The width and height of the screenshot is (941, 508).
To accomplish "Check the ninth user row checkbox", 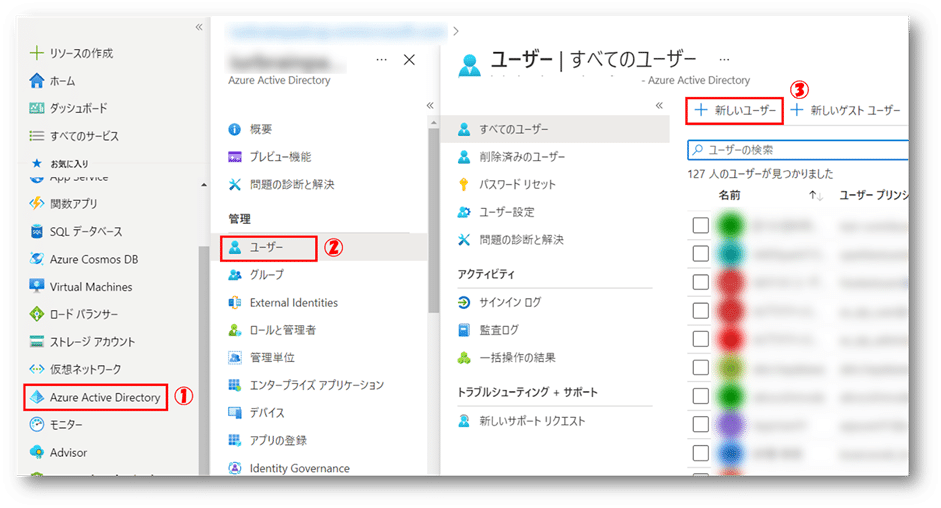I will point(700,453).
